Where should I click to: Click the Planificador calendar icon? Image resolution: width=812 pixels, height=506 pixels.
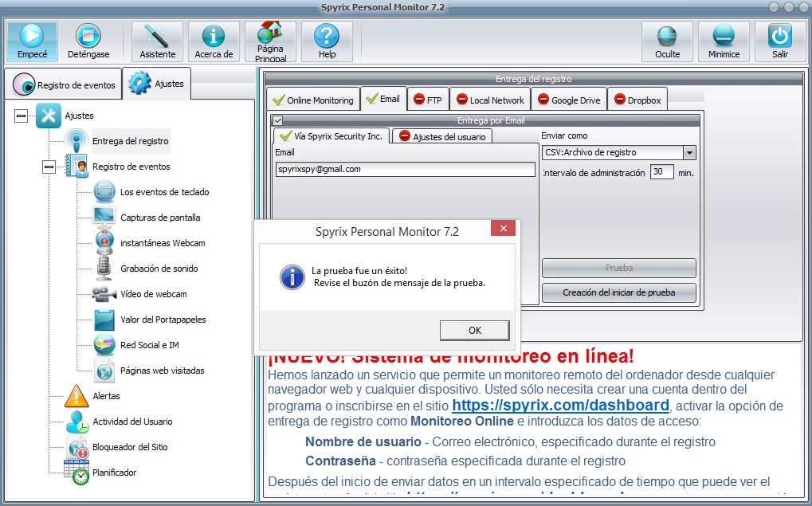coord(76,472)
